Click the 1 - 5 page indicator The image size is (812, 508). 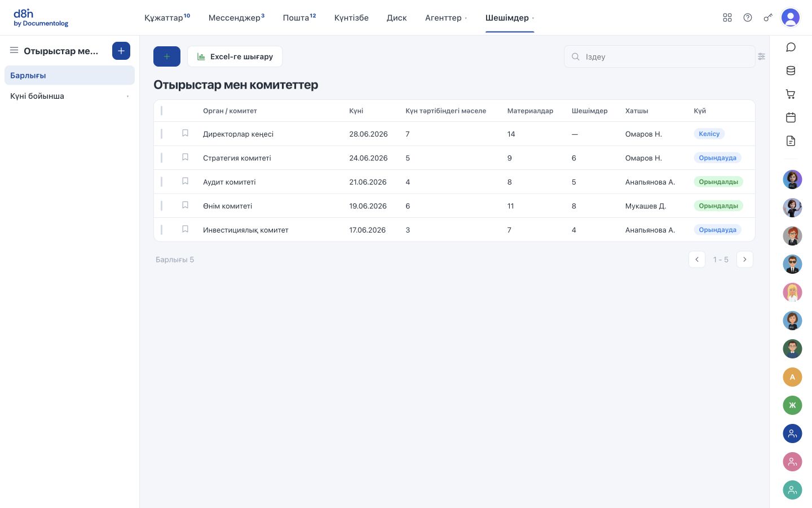coord(721,260)
